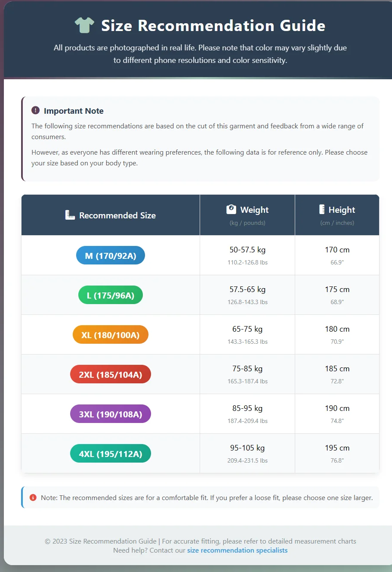Choose the 4XL (195/112A) teal badge
The width and height of the screenshot is (392, 572).
click(x=111, y=454)
